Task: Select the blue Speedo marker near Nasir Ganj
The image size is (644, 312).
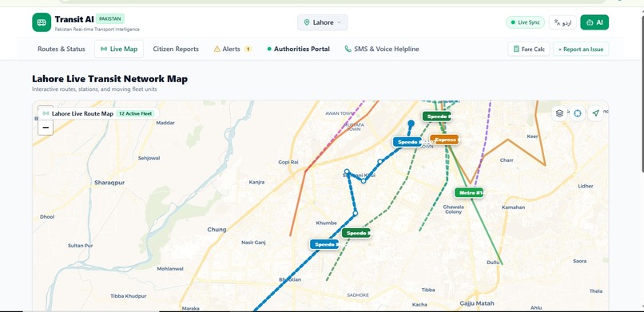Action: click(x=324, y=244)
